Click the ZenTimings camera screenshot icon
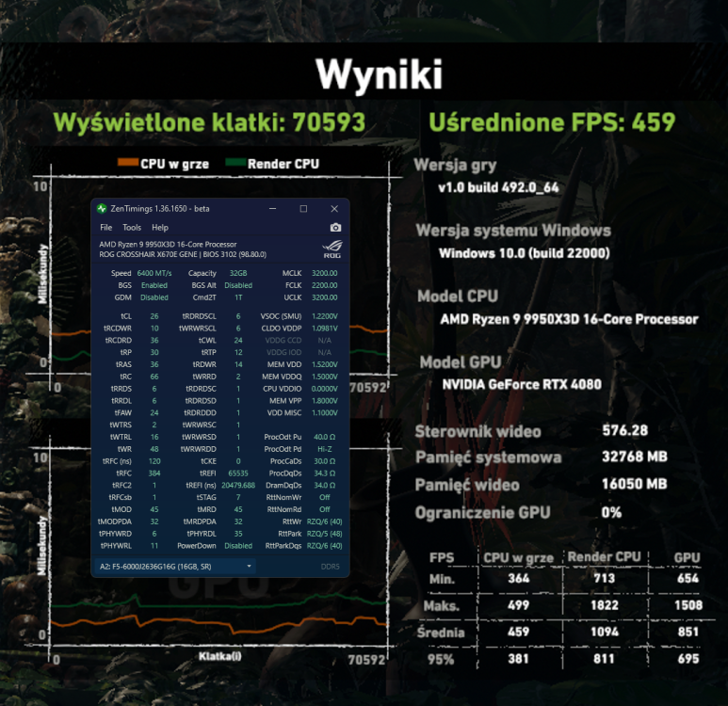728x706 pixels. [x=335, y=228]
